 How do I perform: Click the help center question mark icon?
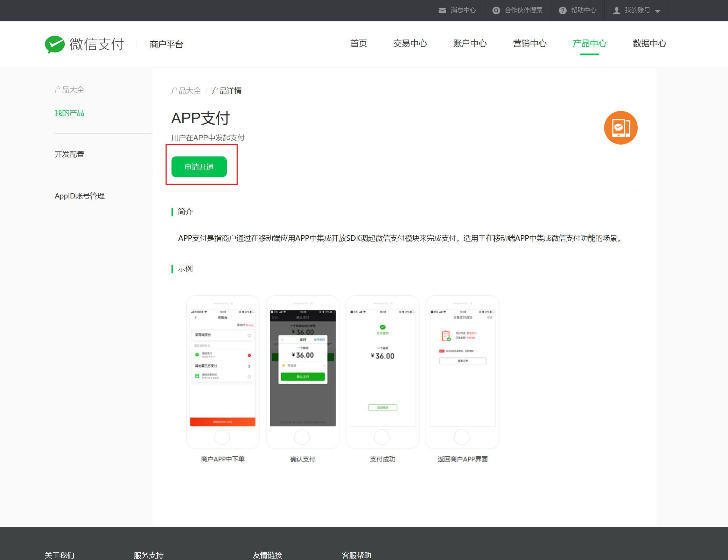point(562,10)
